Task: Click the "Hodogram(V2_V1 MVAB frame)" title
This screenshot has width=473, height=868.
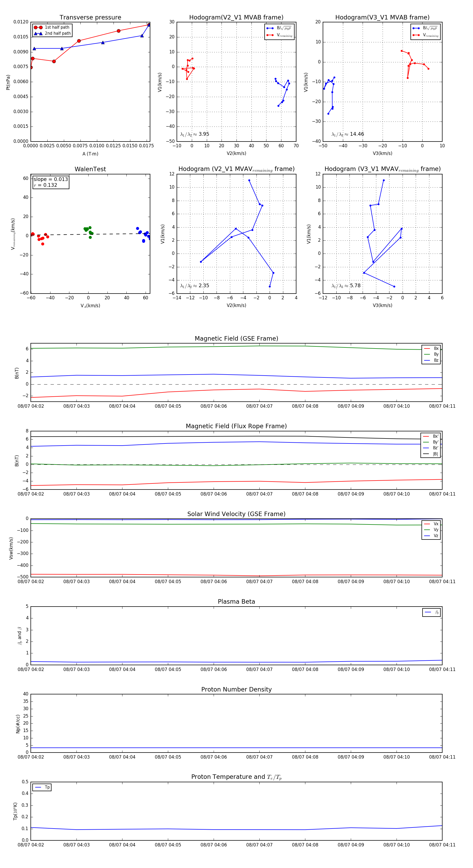Action: (x=236, y=18)
